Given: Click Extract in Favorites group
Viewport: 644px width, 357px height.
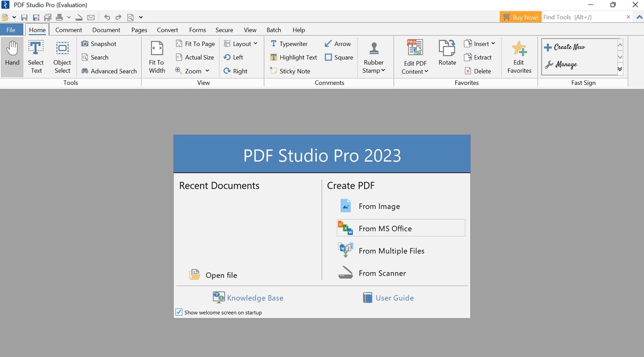Looking at the screenshot, I should (x=478, y=57).
